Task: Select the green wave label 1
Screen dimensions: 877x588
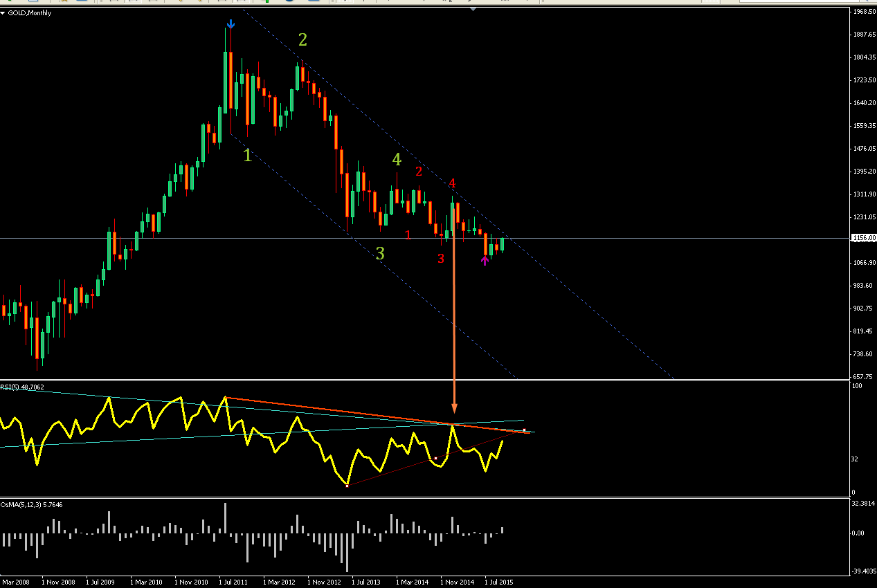Action: (248, 156)
